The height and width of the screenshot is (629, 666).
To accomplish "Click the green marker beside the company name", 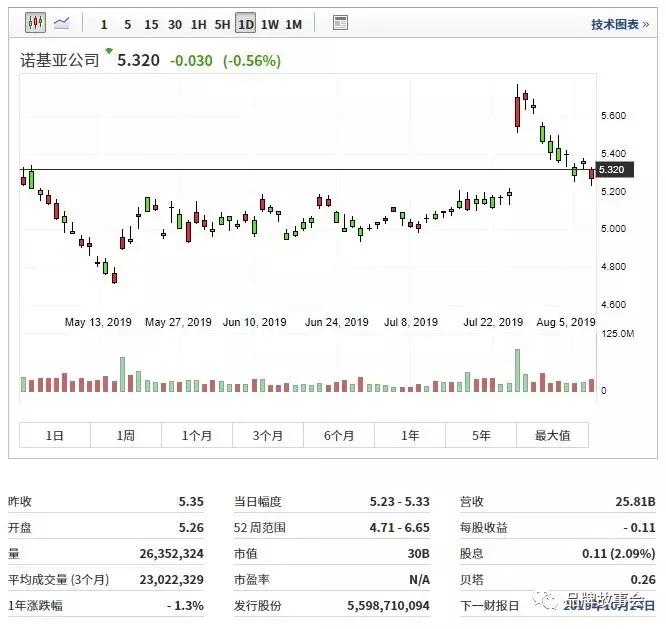I will (109, 51).
